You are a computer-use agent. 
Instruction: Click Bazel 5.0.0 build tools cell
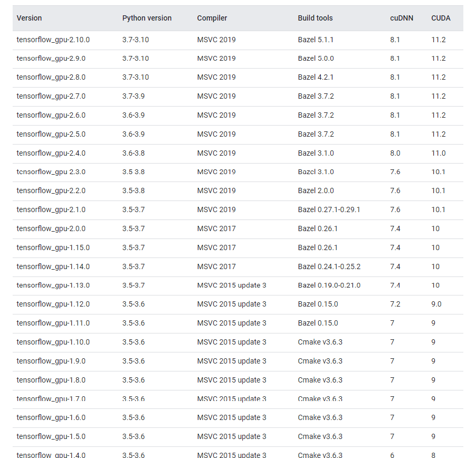(316, 59)
